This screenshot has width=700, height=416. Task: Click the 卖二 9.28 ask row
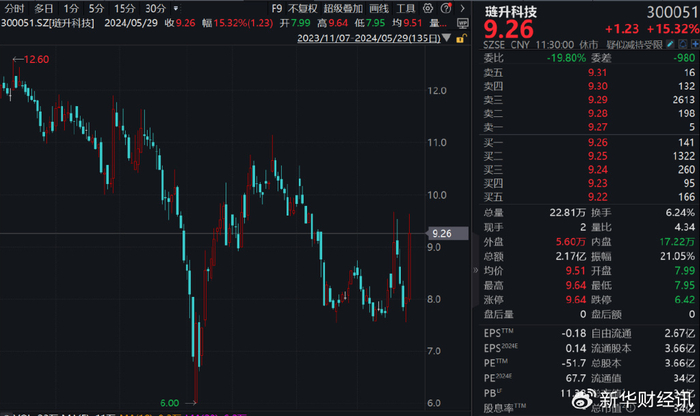pos(589,113)
